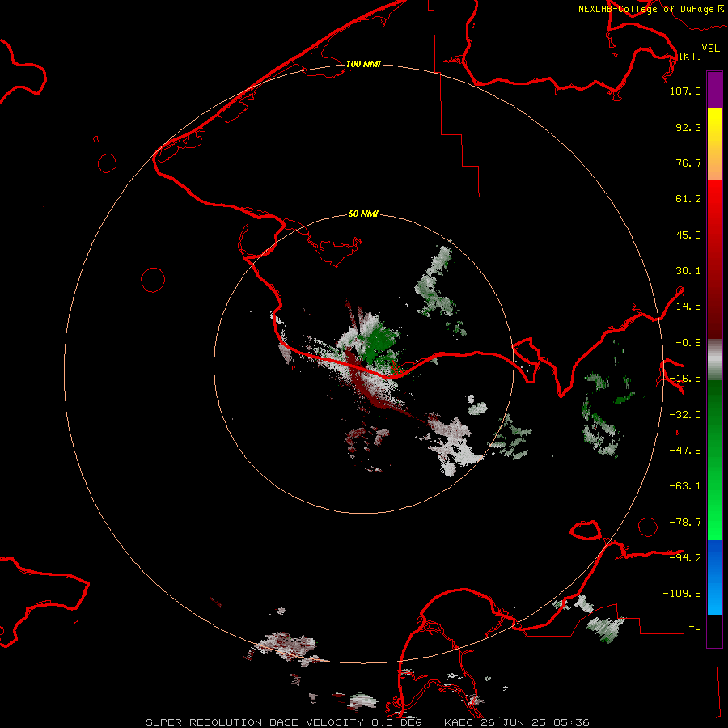Select the -94.2 scale value
This screenshot has height=728, width=728.
(685, 557)
